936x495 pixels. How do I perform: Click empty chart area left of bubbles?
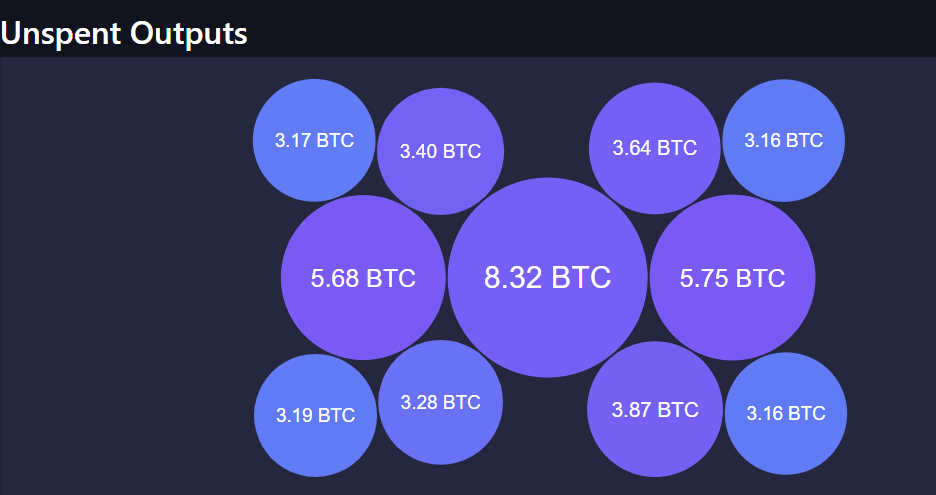[125, 275]
